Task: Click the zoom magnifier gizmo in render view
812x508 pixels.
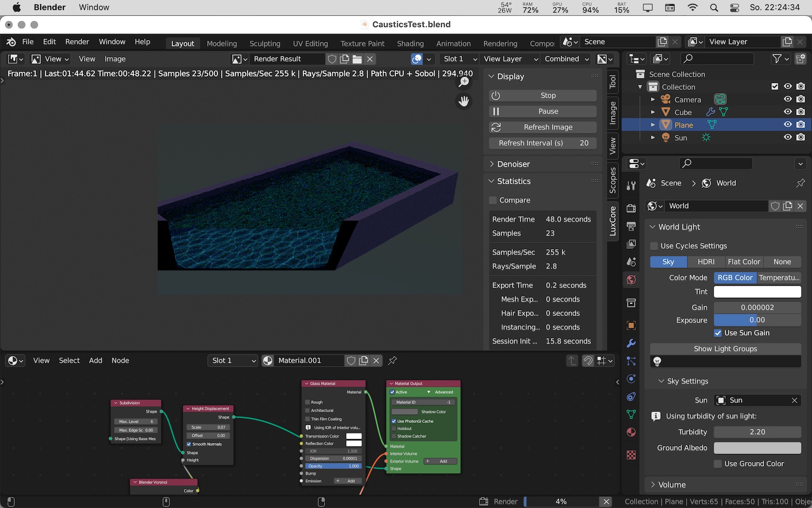Action: coord(464,81)
